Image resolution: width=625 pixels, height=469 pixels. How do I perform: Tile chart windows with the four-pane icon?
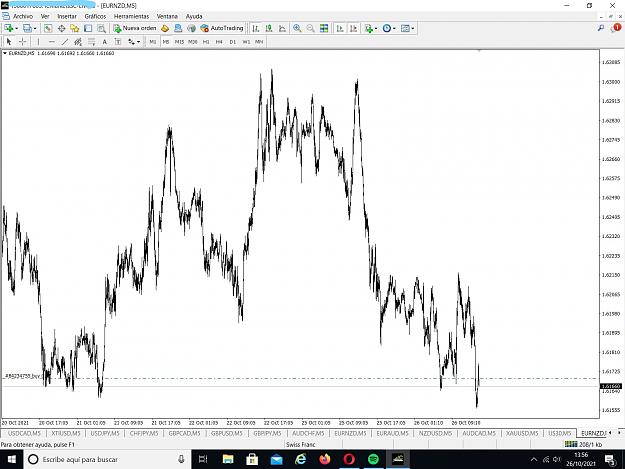coord(324,28)
